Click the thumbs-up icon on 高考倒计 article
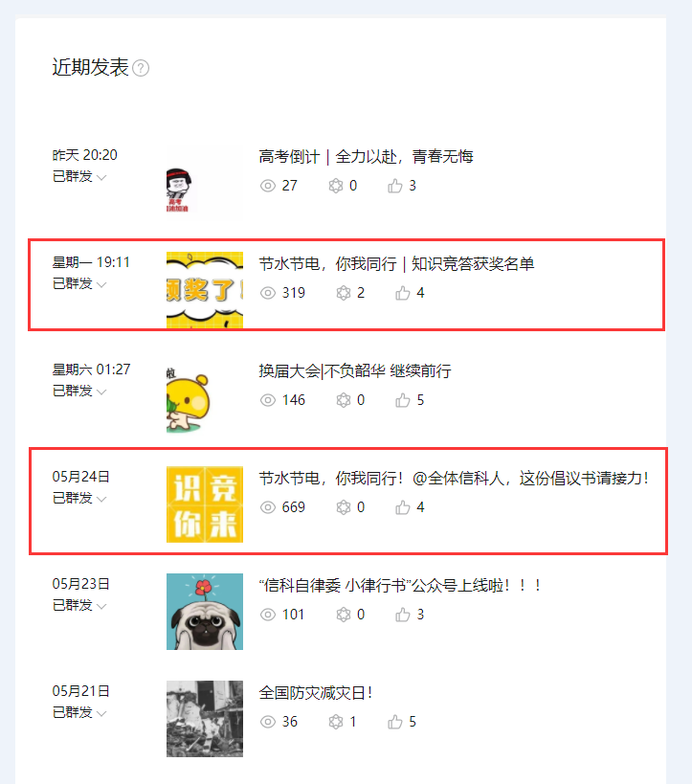The height and width of the screenshot is (784, 692). click(395, 186)
